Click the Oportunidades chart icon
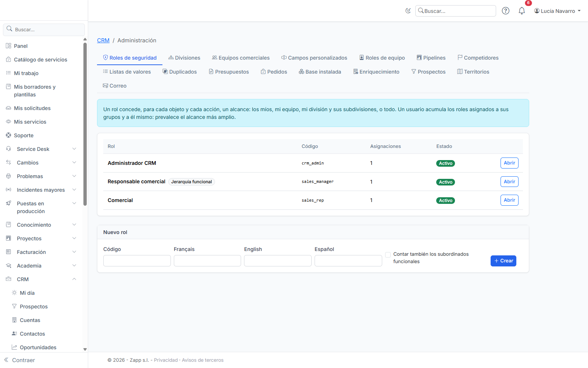This screenshot has width=588, height=368. (14, 347)
